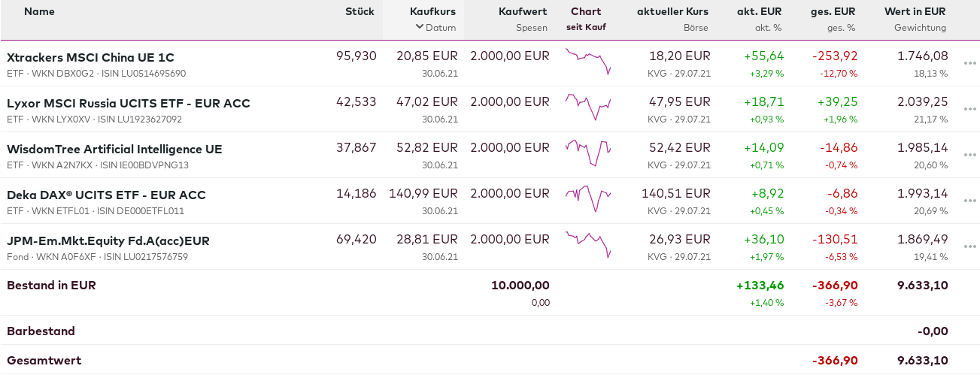Sort by aktueller Kurs column header
This screenshot has height=378, width=980.
point(672,11)
